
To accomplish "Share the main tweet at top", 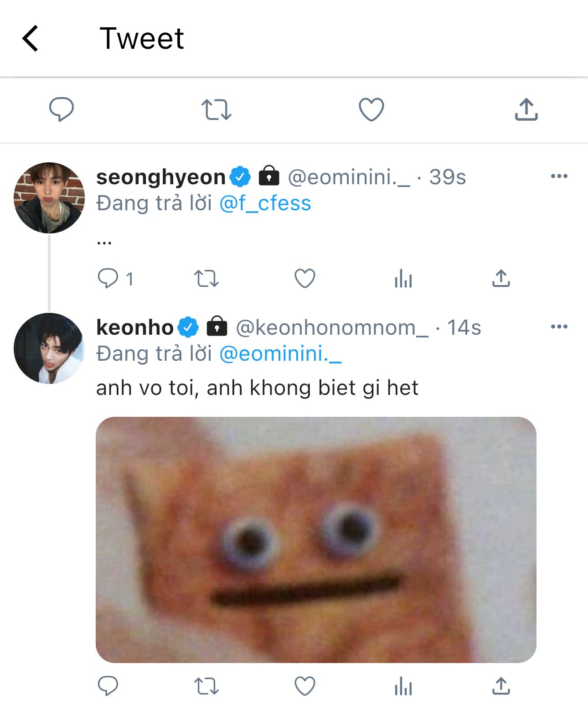I will click(x=526, y=109).
